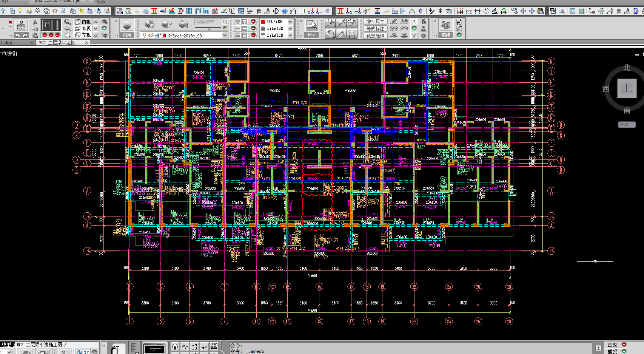Screen dimensions: 644x354
Task: Open the color BYLAYER dropdown
Action: pos(290,22)
